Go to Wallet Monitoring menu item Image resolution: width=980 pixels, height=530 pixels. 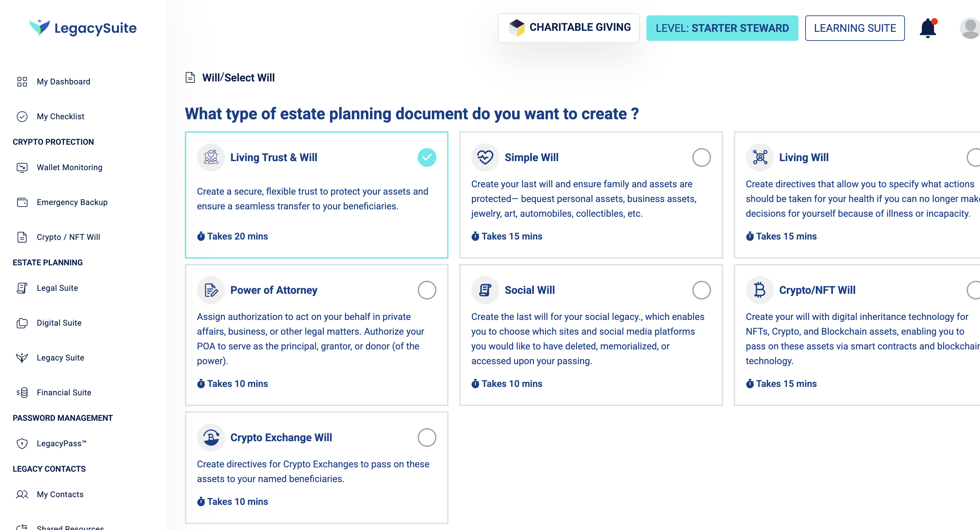(x=69, y=168)
